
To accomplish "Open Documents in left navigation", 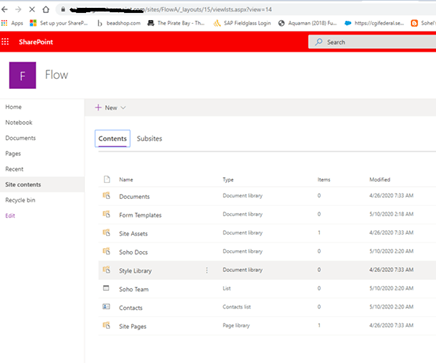I will [x=20, y=138].
